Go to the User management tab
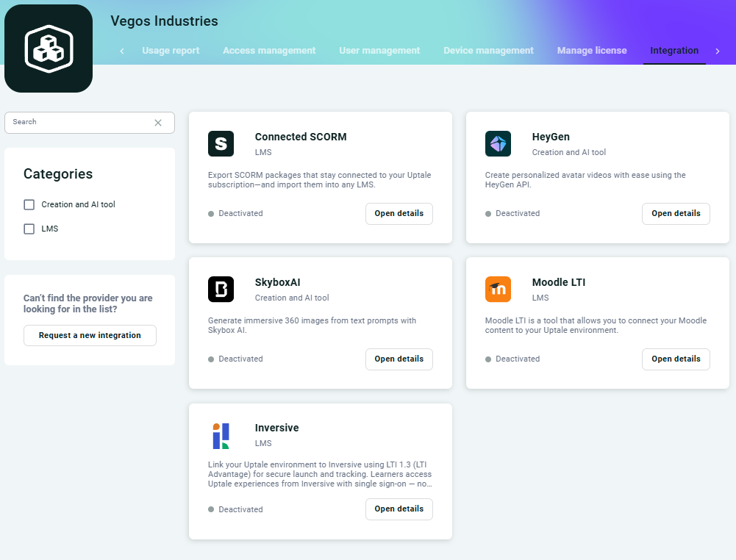 point(379,51)
